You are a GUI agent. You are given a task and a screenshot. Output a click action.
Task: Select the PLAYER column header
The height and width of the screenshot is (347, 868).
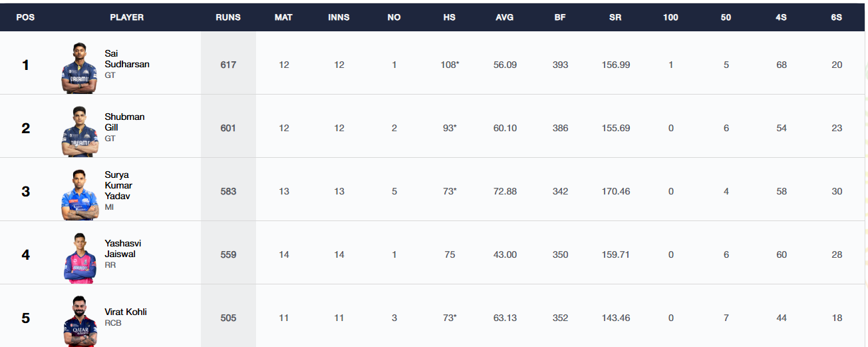click(x=127, y=17)
